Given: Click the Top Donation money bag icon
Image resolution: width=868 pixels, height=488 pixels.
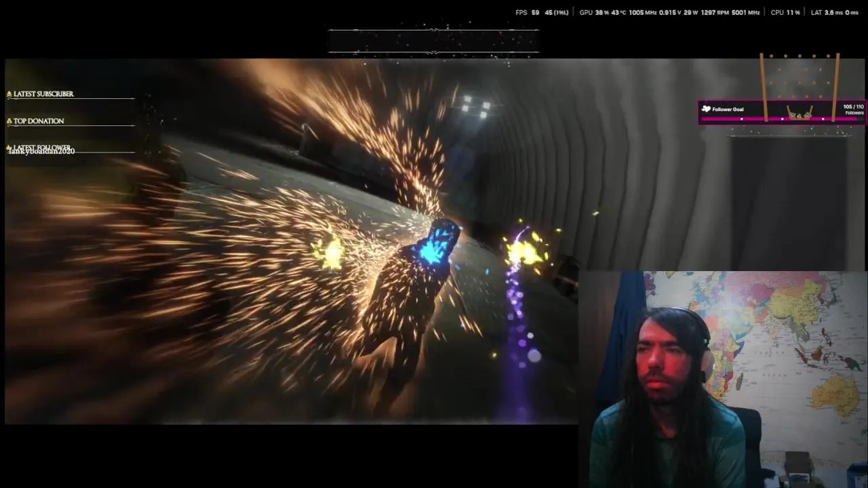Looking at the screenshot, I should click(9, 121).
